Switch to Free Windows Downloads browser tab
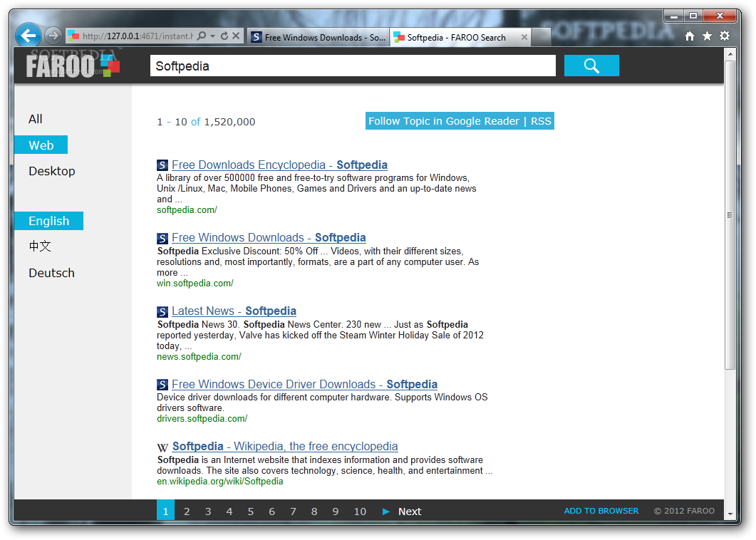Viewport: 756px width, 540px height. 319,37
